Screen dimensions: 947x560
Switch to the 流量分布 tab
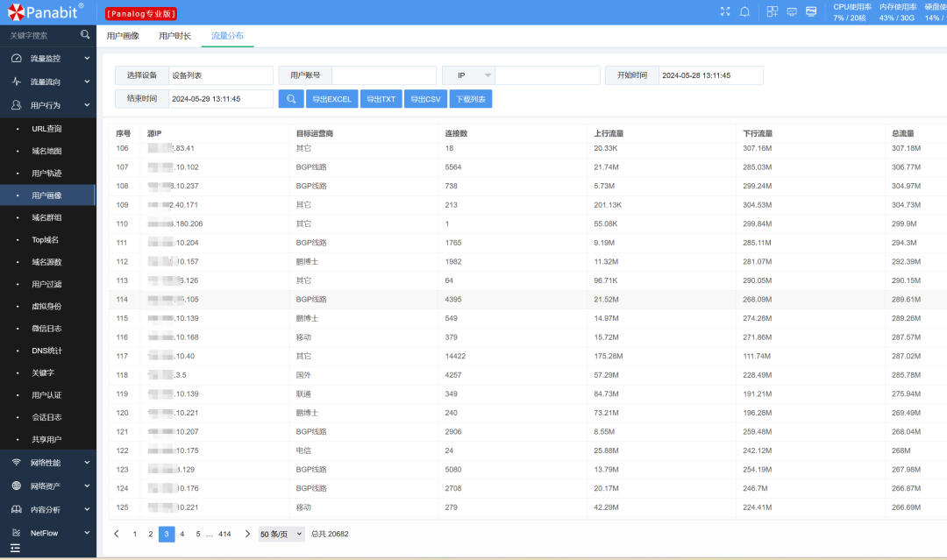(x=228, y=36)
